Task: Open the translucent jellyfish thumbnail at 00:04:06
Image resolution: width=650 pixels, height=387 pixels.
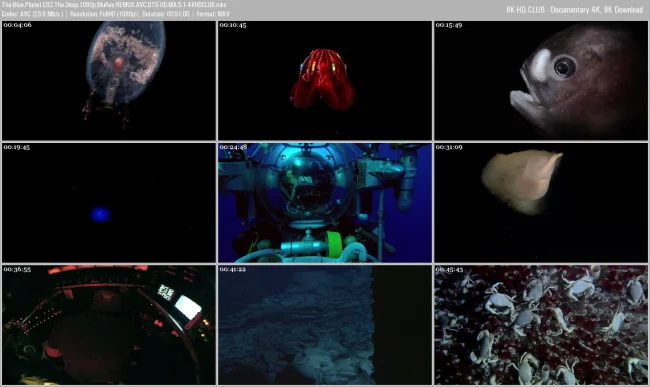Action: [109, 80]
